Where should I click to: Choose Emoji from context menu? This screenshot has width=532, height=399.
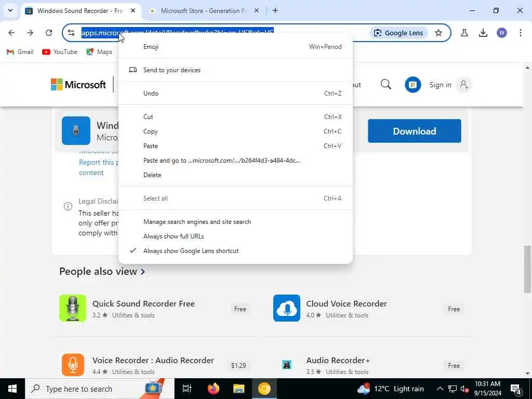[x=235, y=47]
